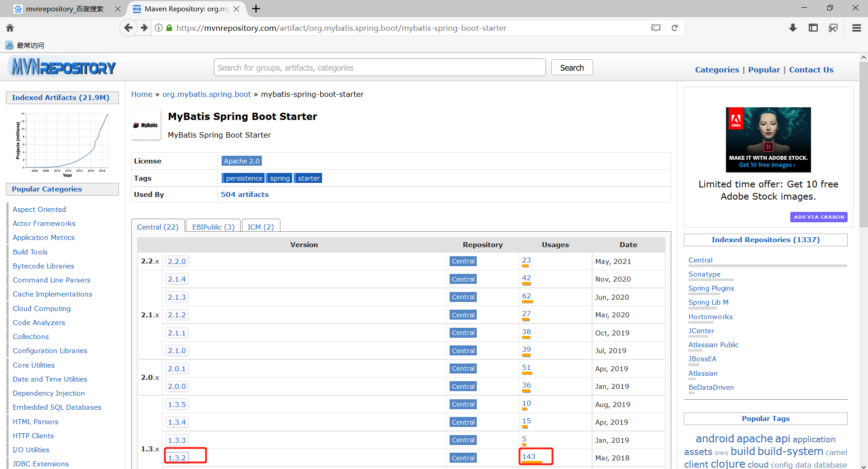Open version 2.1.3
Image resolution: width=868 pixels, height=469 pixels.
pyautogui.click(x=177, y=297)
